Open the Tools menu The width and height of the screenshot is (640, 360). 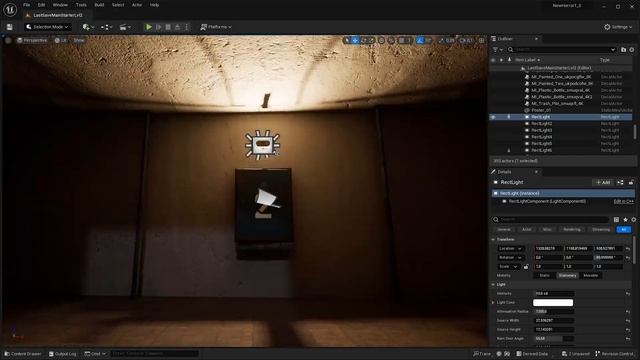pyautogui.click(x=81, y=5)
